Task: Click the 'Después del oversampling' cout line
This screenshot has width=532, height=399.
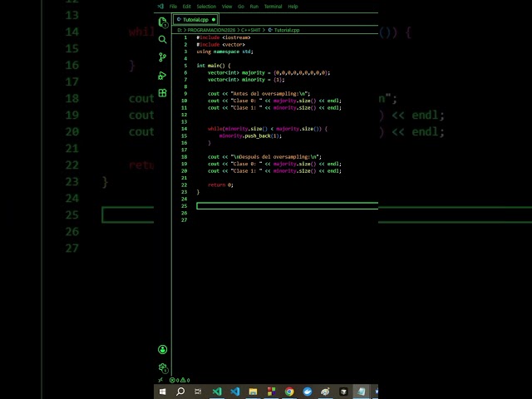Action: pyautogui.click(x=264, y=157)
